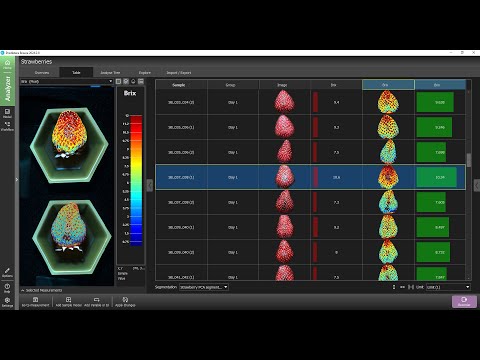The height and width of the screenshot is (360, 480).
Task: Click the circular icon next to the image dropdown
Action: pos(133,81)
